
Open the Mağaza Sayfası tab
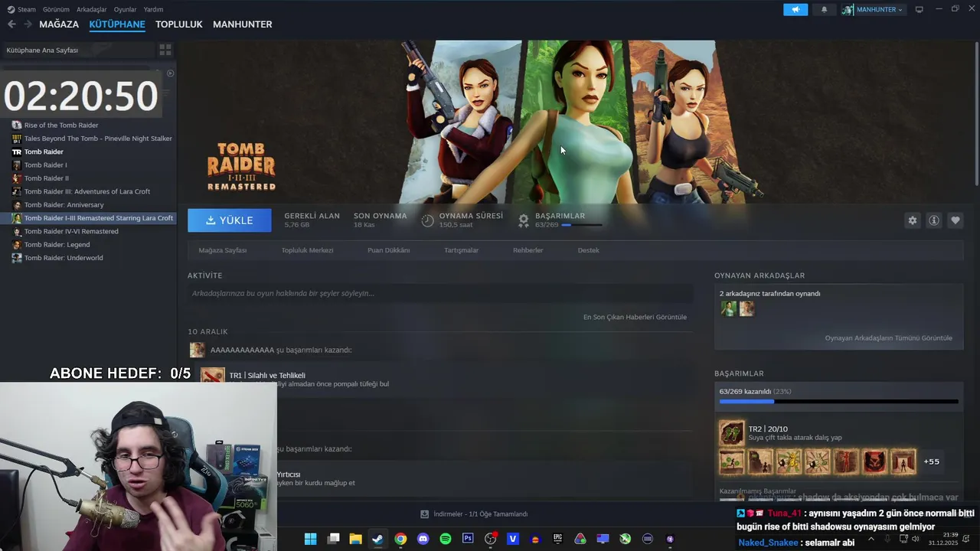point(223,250)
